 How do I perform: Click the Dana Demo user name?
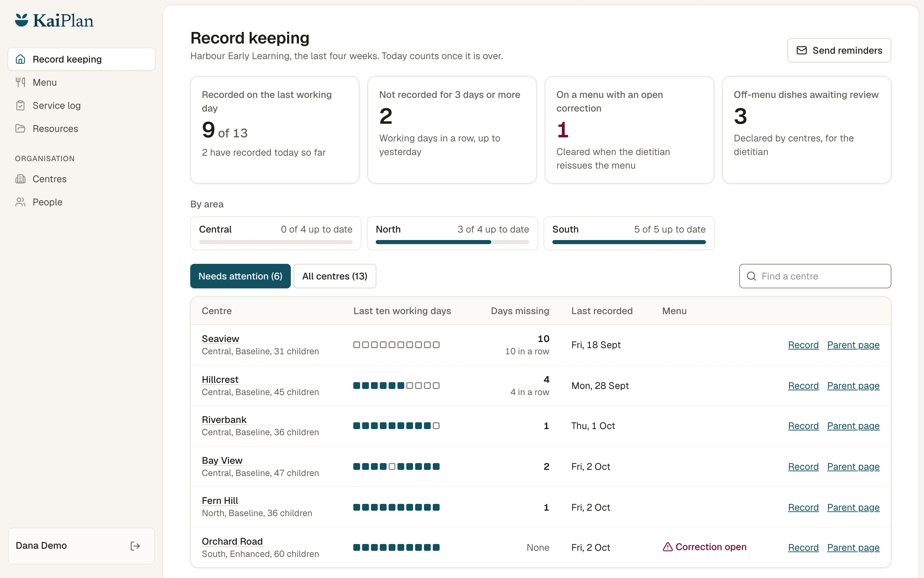[x=41, y=545]
